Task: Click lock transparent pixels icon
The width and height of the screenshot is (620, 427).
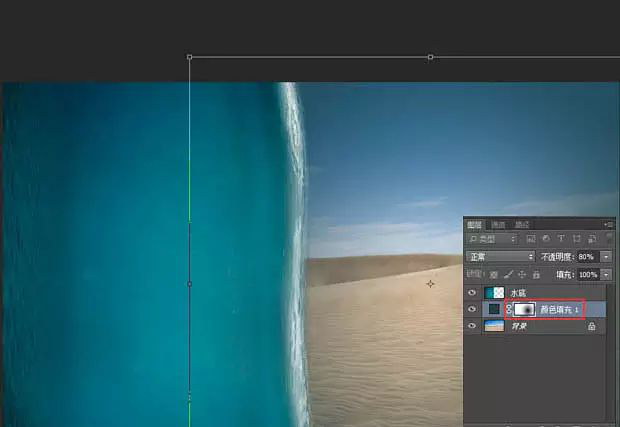Action: tap(493, 274)
